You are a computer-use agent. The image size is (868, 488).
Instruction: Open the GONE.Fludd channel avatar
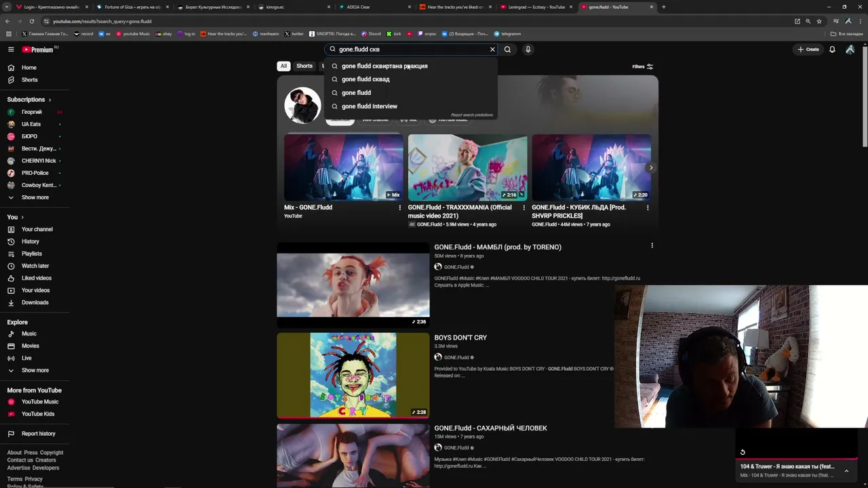coord(302,105)
